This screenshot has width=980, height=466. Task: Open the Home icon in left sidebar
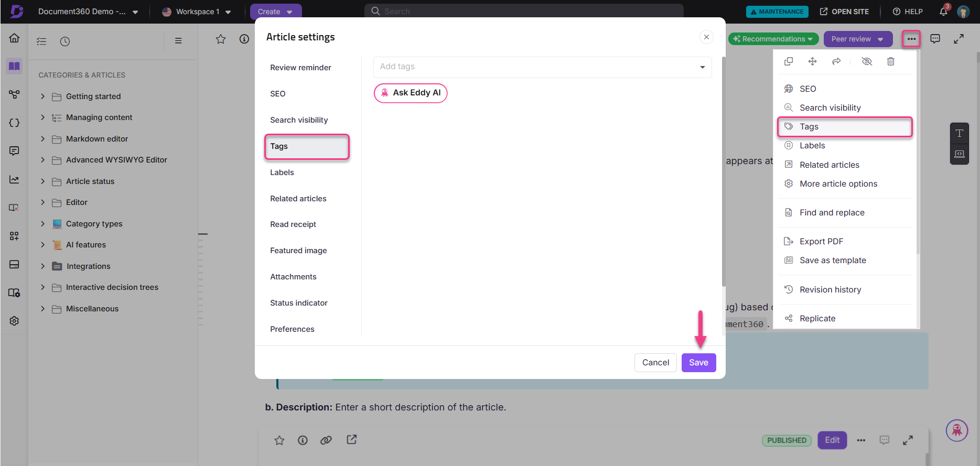[x=14, y=38]
